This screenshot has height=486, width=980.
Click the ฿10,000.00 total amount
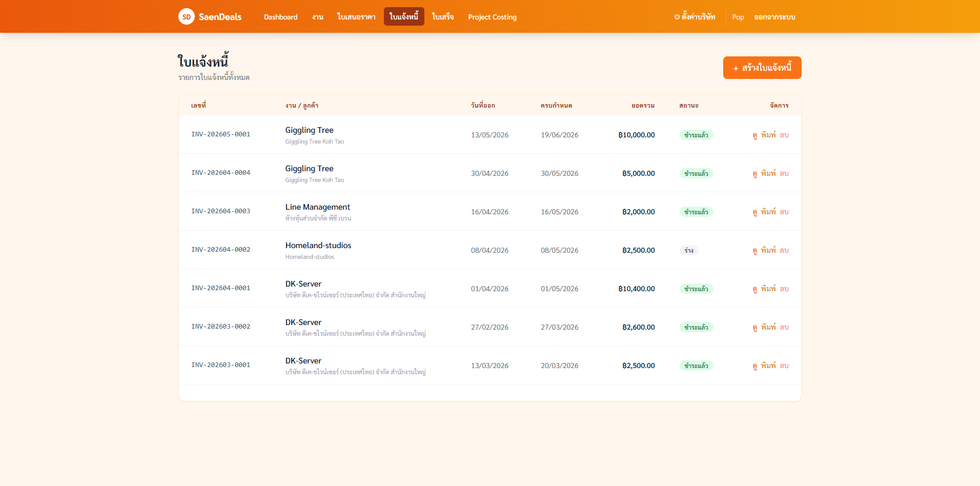pos(637,135)
